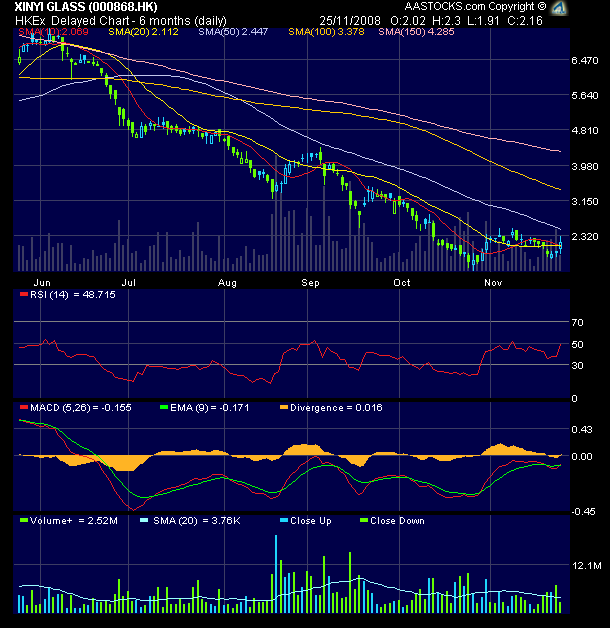Click the red RSI legend swatch
Image resolution: width=610 pixels, height=628 pixels.
(24, 294)
